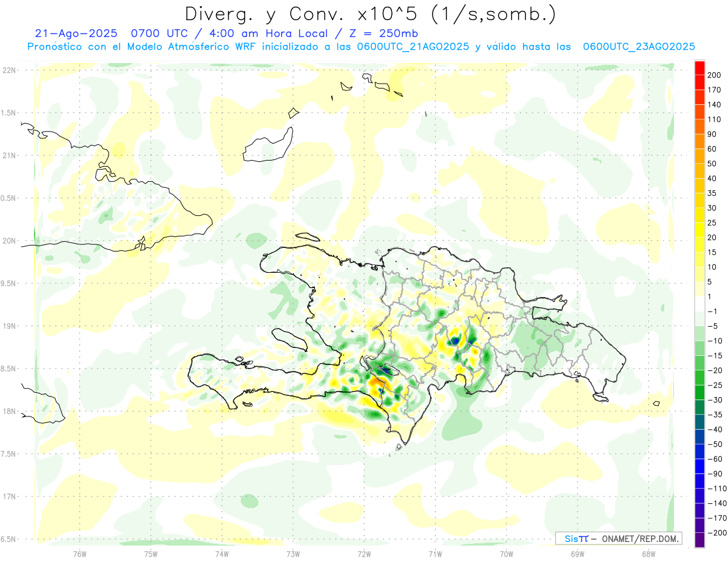Click the red swatch above the 200 label
Image resolution: width=728 pixels, height=562 pixels.
coord(699,67)
